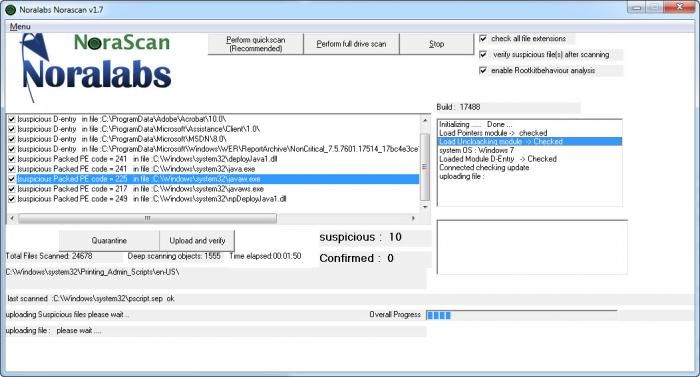
Task: Click the Norascan title bar app icon
Action: click(x=11, y=9)
